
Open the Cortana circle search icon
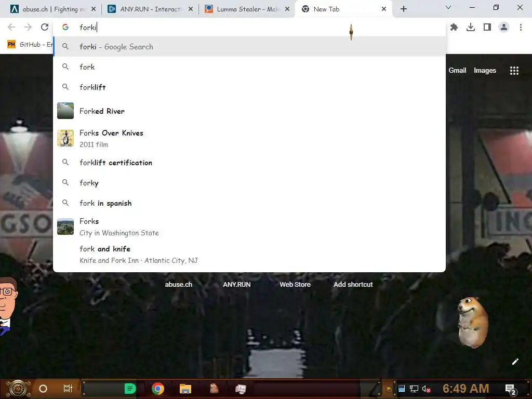point(43,389)
